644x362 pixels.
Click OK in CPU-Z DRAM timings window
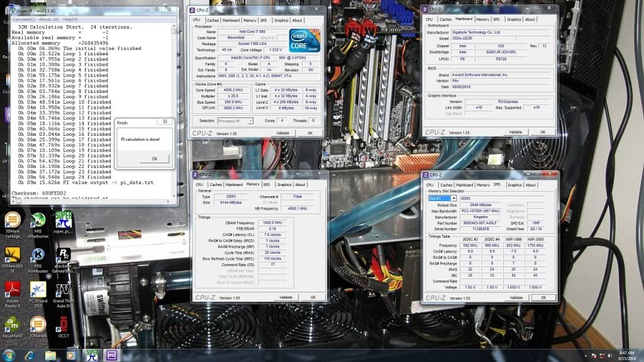coord(313,297)
